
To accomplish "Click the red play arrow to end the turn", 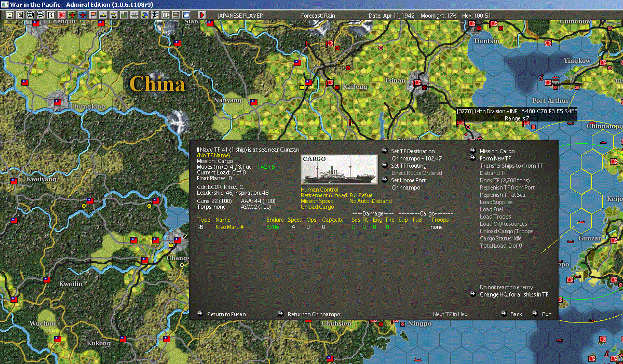I will click(x=201, y=15).
